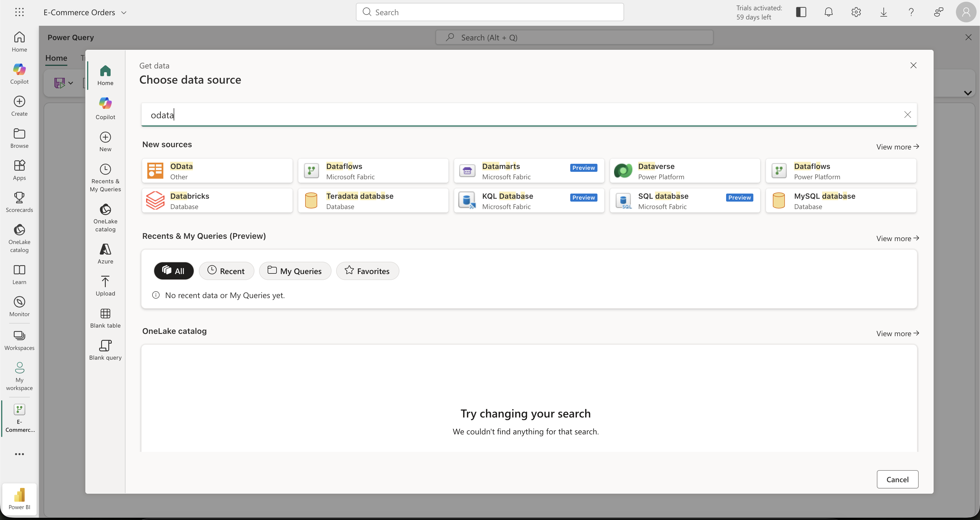Choose the MySQL database card

coord(841,200)
